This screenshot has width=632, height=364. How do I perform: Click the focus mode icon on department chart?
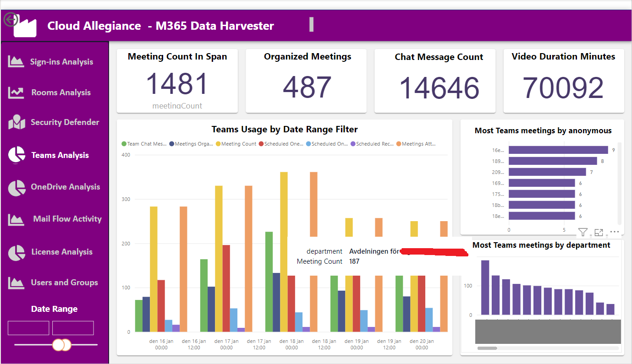(x=599, y=232)
